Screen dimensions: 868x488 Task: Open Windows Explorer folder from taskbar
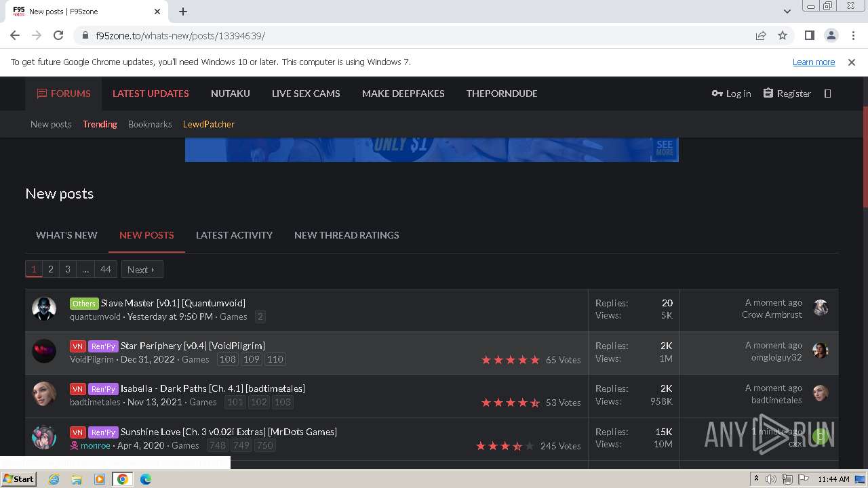point(77,479)
